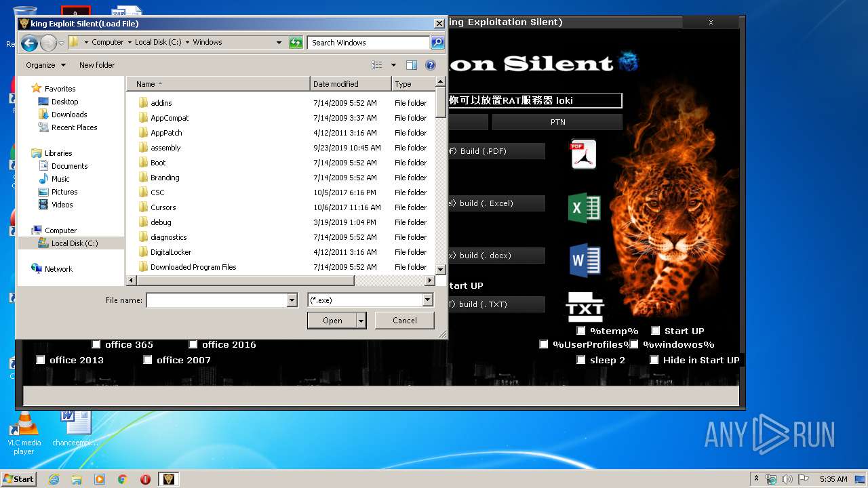Open the VLC media player shortcut

[x=24, y=433]
